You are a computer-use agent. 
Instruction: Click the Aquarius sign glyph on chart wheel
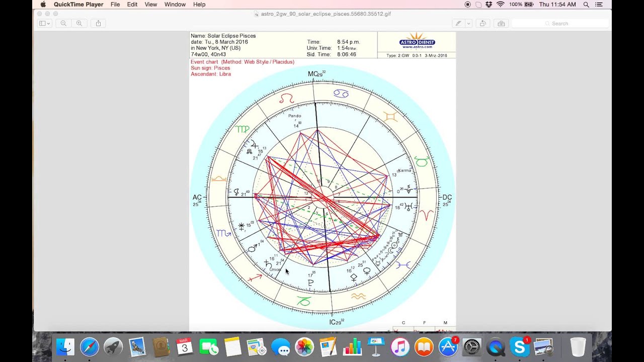point(358,297)
